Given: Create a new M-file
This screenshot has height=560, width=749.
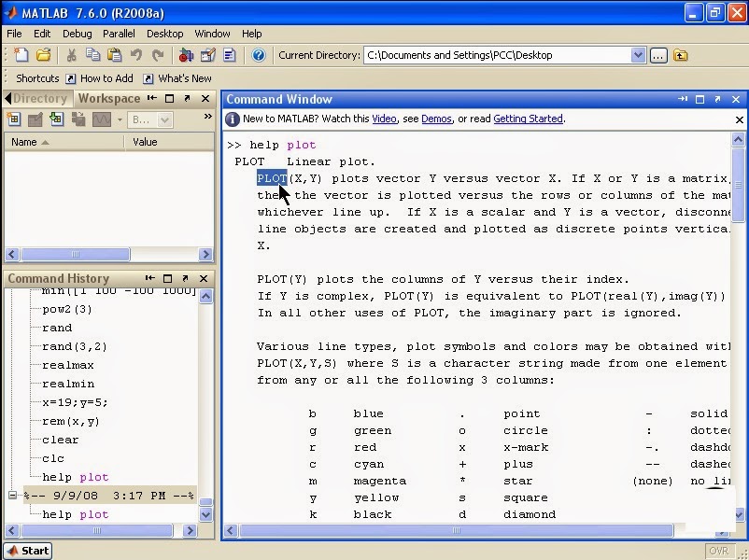Looking at the screenshot, I should point(20,55).
